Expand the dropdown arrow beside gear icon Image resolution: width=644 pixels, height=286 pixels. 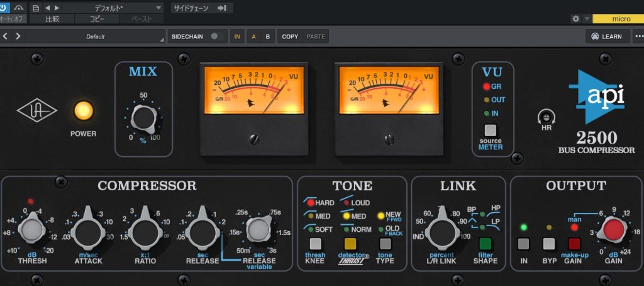(x=587, y=19)
